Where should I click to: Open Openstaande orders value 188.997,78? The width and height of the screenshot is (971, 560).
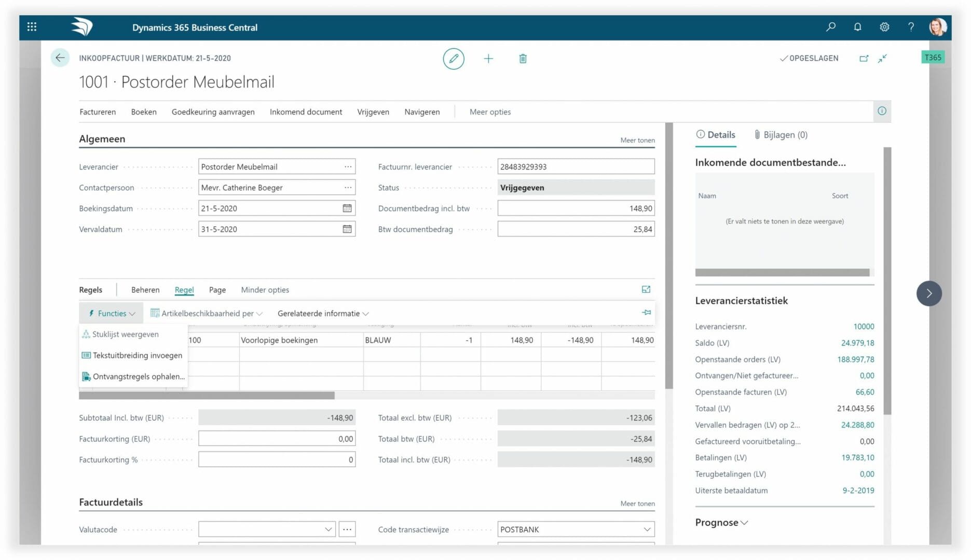pos(855,359)
